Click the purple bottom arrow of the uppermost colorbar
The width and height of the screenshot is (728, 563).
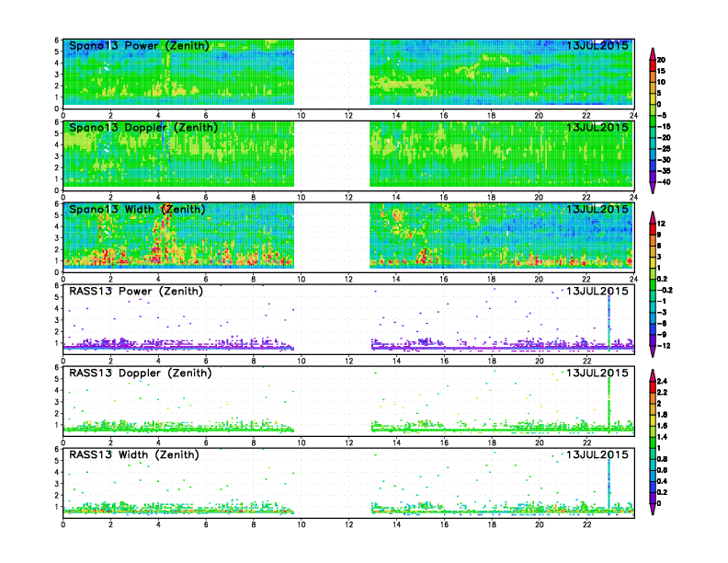coord(653,189)
